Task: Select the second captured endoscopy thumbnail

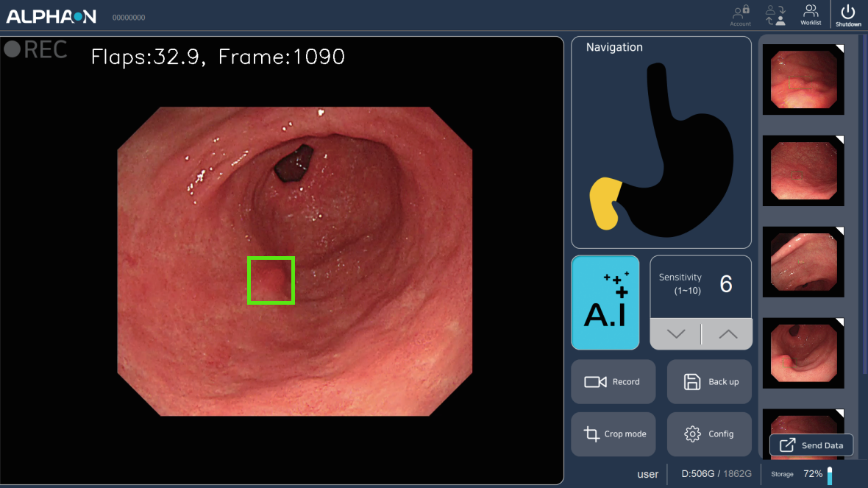Action: [x=803, y=171]
